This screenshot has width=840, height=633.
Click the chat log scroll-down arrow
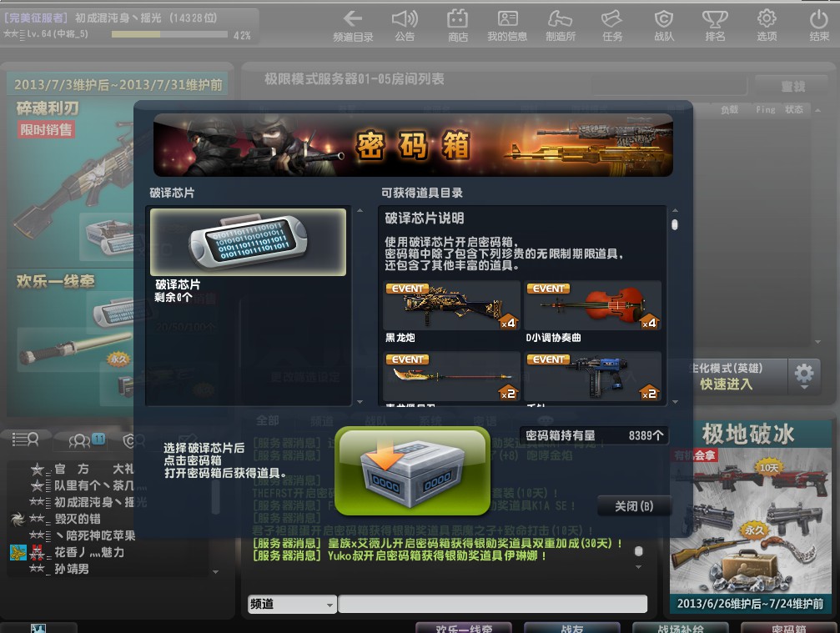[x=638, y=566]
